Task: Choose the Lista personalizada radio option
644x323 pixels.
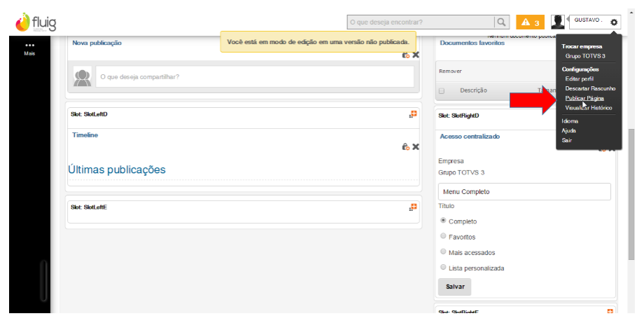Action: click(443, 267)
